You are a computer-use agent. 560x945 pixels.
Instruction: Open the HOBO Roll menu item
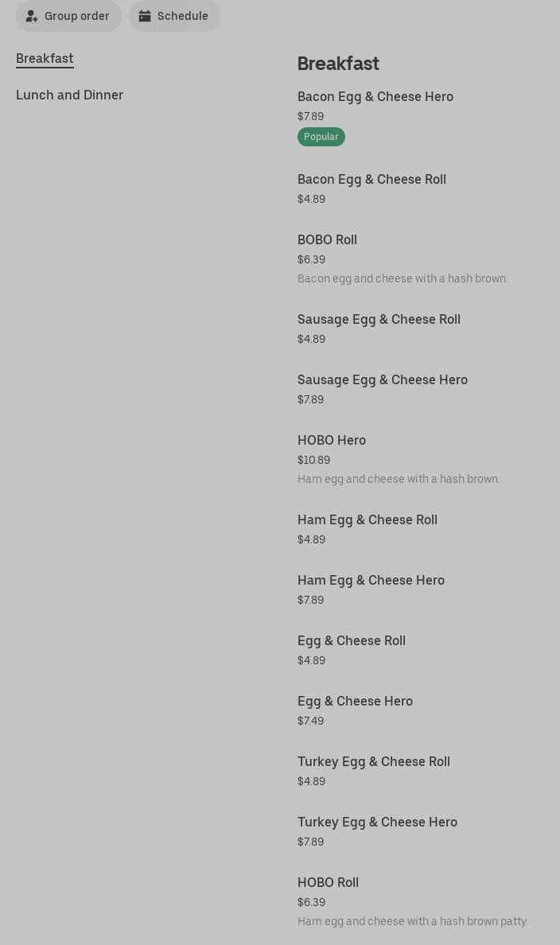click(x=328, y=883)
